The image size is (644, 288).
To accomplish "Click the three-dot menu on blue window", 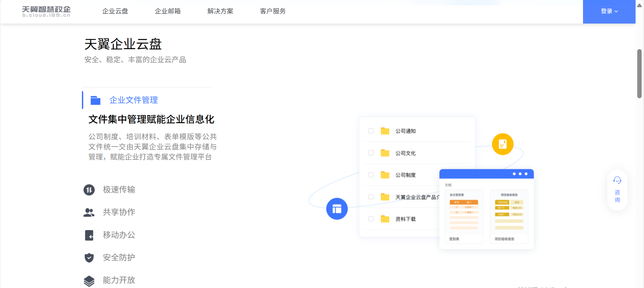I will coord(520,174).
